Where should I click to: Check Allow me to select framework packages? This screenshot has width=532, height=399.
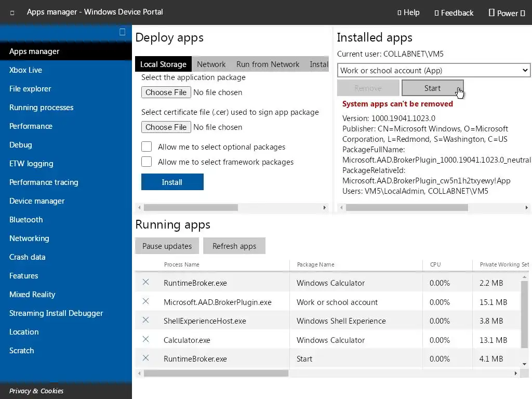pos(147,162)
